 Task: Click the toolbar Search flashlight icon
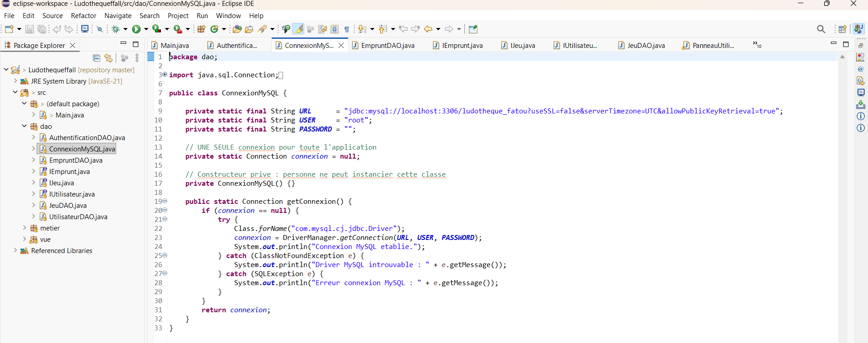coord(262,29)
